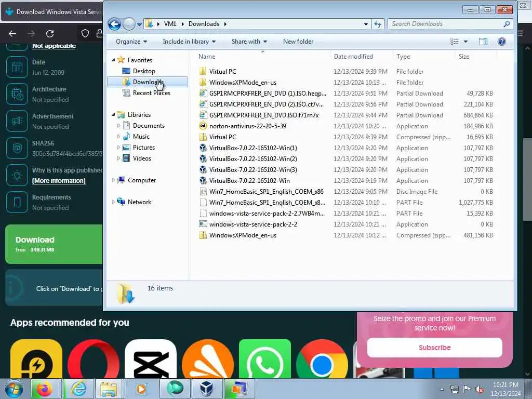Expand the Pictures library node

click(118, 147)
